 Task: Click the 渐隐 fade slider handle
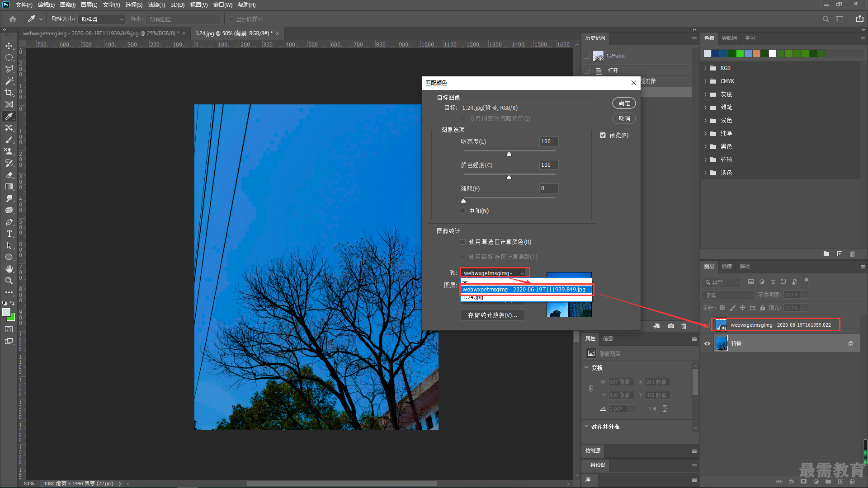tap(463, 201)
